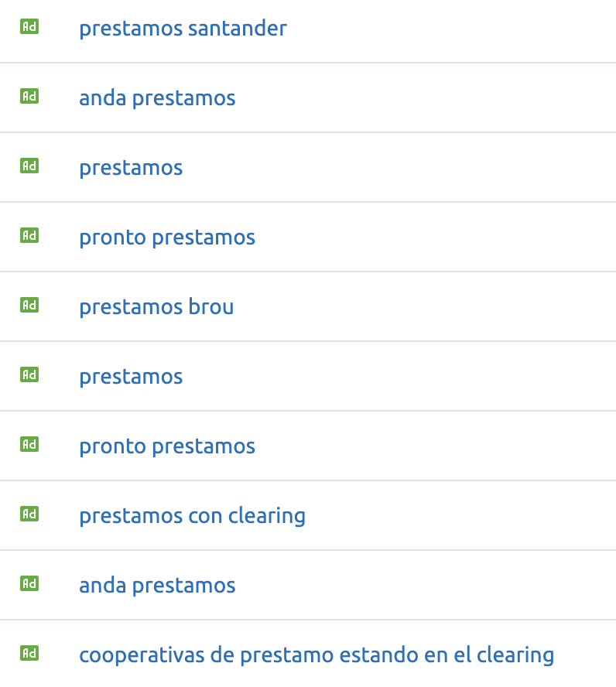Select the second standalone prestamos keyword
Screen dimensions: 616x687
(x=131, y=377)
